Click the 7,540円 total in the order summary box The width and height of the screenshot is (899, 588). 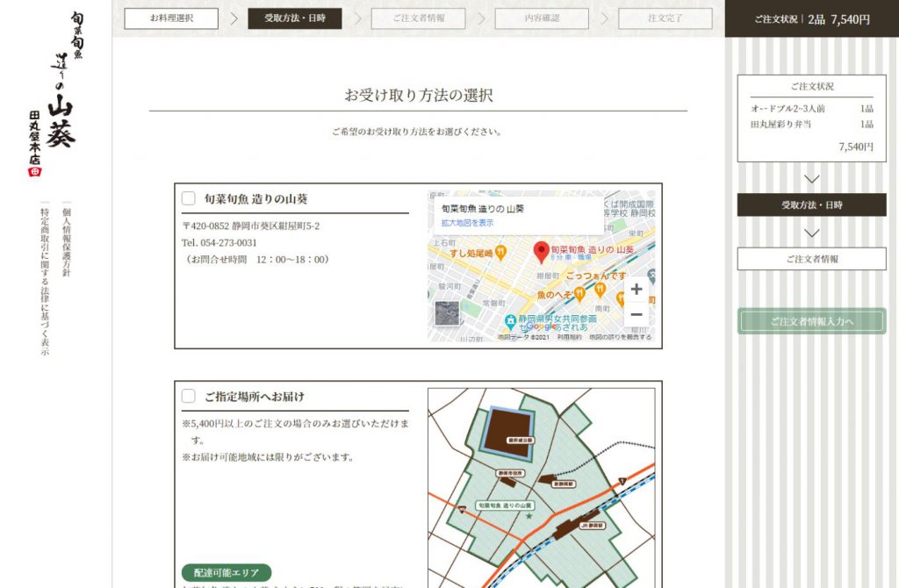click(856, 147)
